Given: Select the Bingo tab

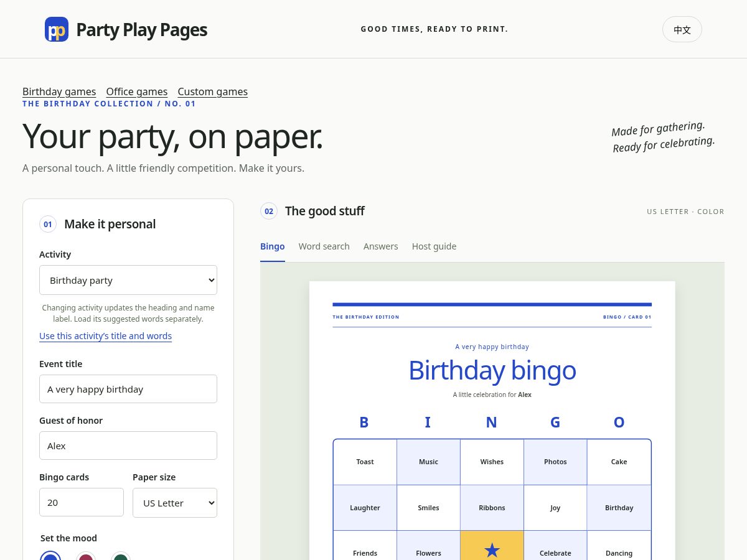Looking at the screenshot, I should click(x=273, y=246).
